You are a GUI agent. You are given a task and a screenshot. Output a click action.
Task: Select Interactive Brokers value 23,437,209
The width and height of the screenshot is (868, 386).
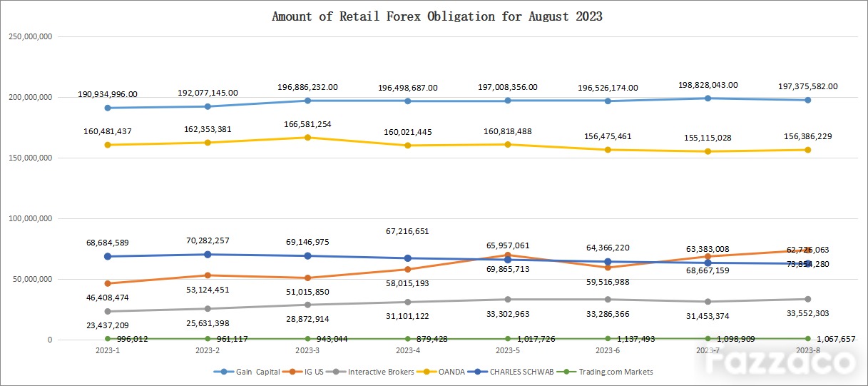point(108,325)
